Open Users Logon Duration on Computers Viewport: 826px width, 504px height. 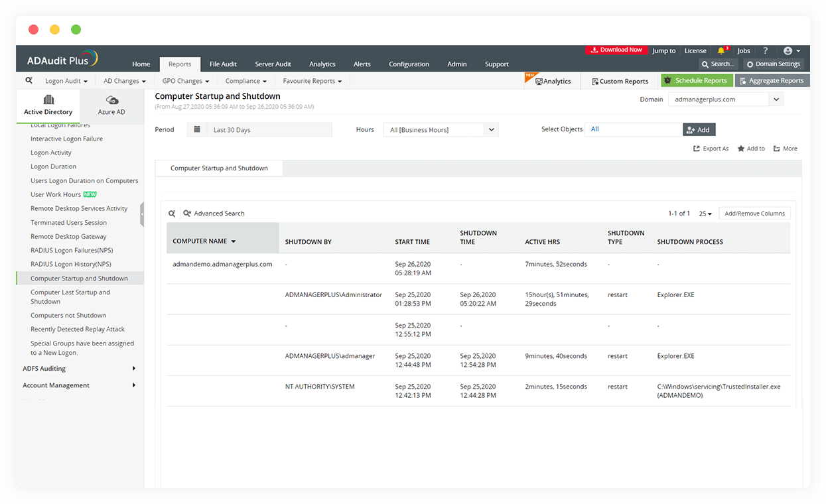pos(84,180)
